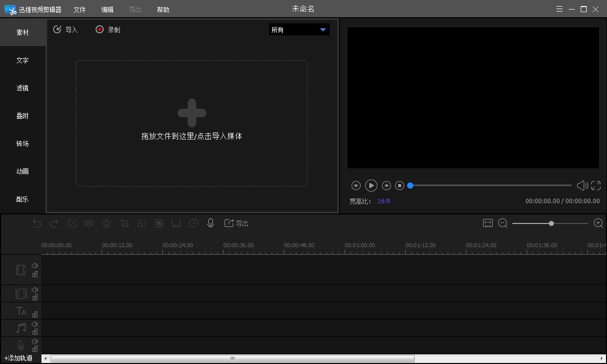Image resolution: width=607 pixels, height=364 pixels.
Task: Expand the hamburger menu at top right
Action: 559,9
